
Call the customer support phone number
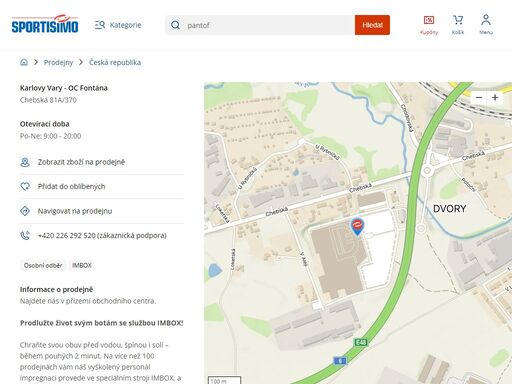(x=102, y=236)
